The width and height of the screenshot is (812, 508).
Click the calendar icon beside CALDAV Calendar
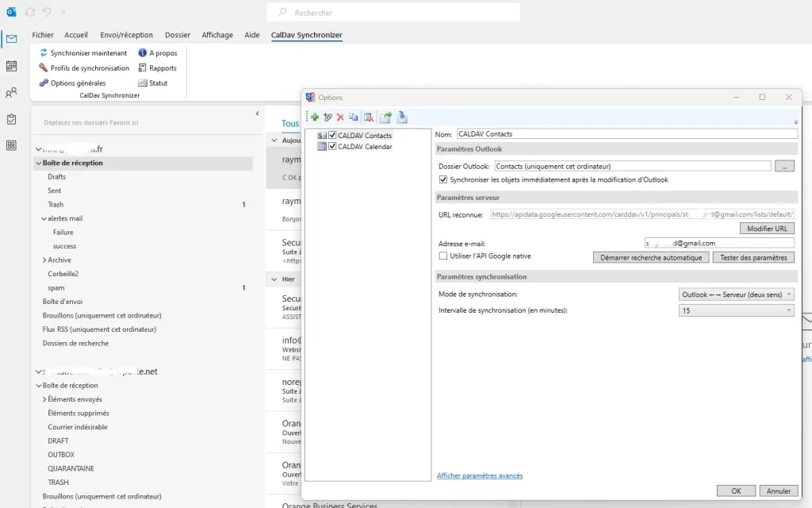[x=322, y=147]
